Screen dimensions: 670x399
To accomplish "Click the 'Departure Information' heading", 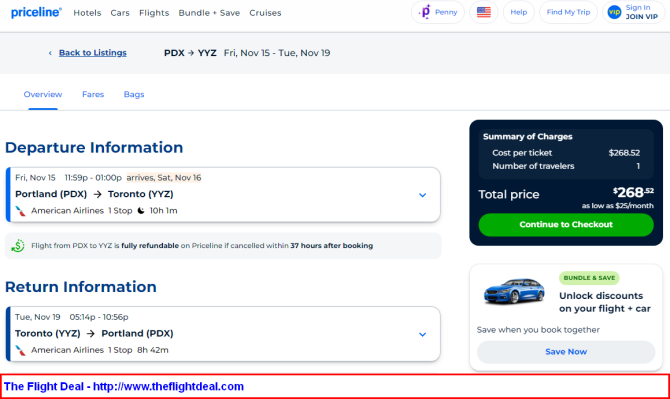I will click(x=94, y=148).
